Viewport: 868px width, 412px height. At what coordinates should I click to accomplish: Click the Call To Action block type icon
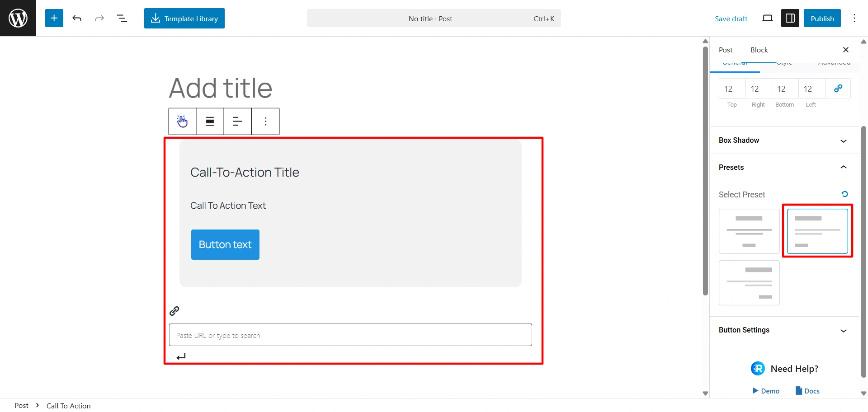click(x=182, y=121)
